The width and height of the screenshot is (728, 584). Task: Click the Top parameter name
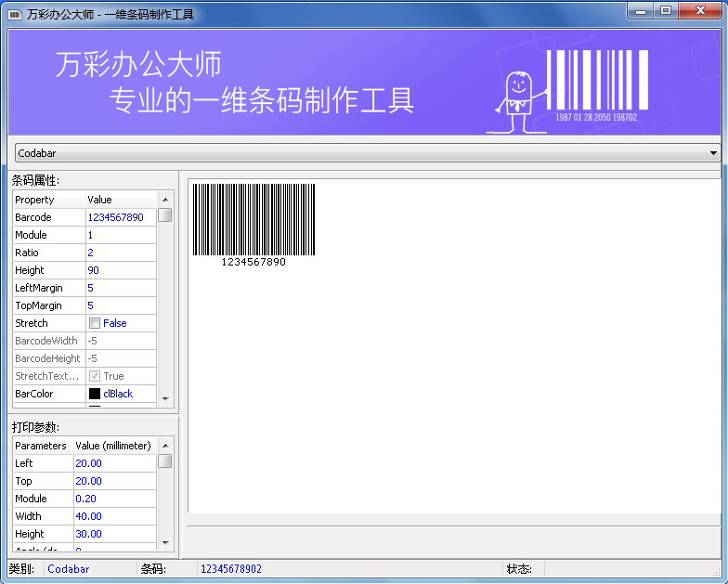[23, 481]
